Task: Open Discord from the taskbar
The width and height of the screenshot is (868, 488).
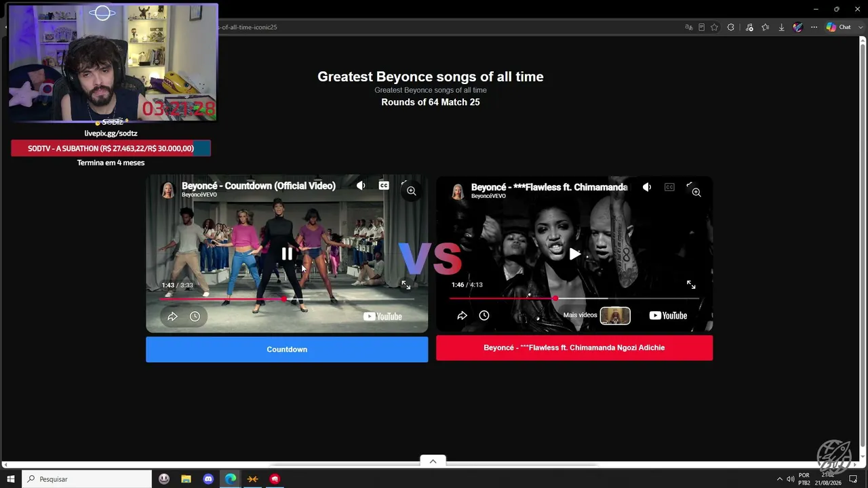Action: pos(208,479)
